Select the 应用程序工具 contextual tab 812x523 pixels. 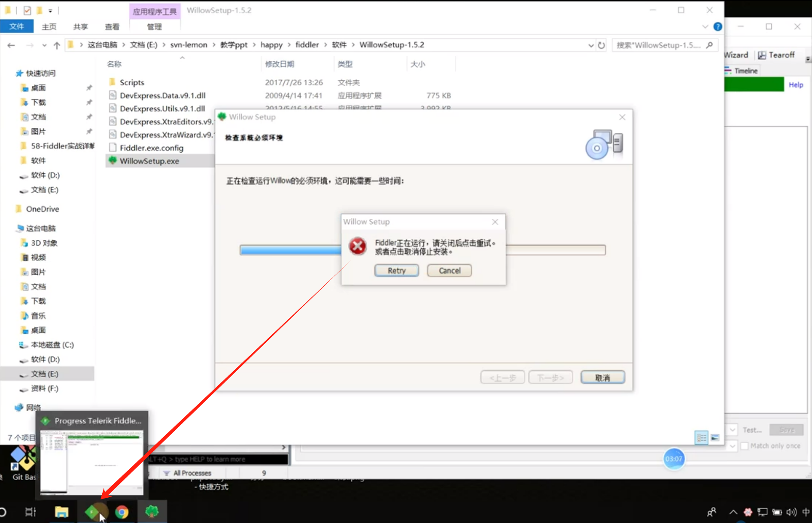click(155, 11)
